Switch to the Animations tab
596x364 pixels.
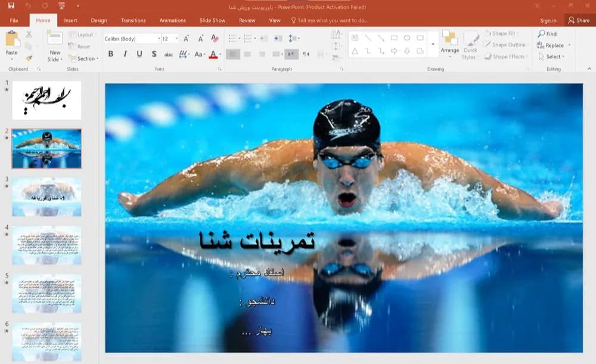pyautogui.click(x=173, y=20)
